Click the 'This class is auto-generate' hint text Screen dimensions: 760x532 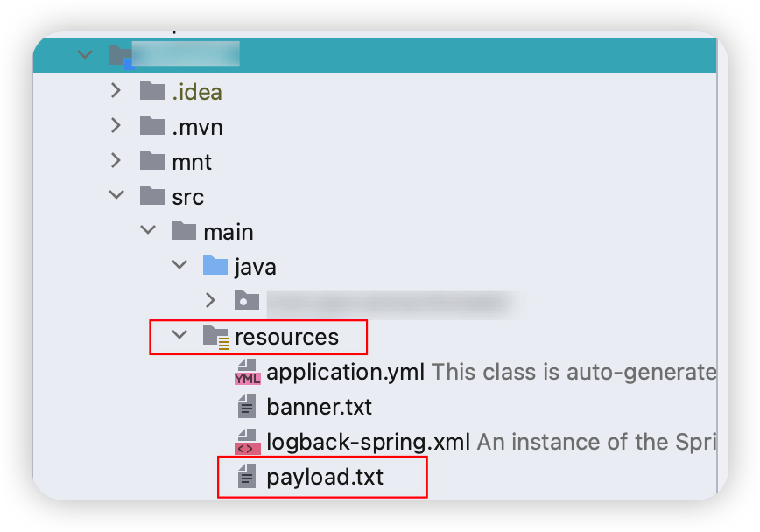(574, 373)
